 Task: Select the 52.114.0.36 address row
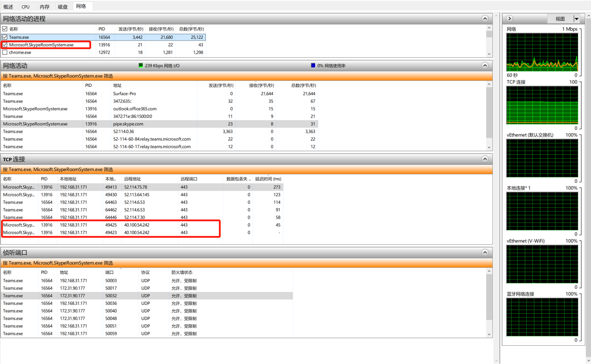[x=159, y=131]
